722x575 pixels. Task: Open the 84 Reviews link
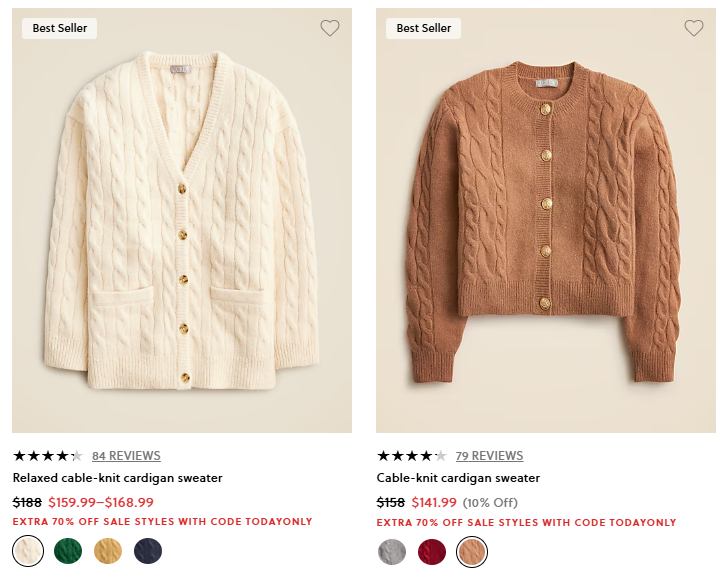(126, 456)
